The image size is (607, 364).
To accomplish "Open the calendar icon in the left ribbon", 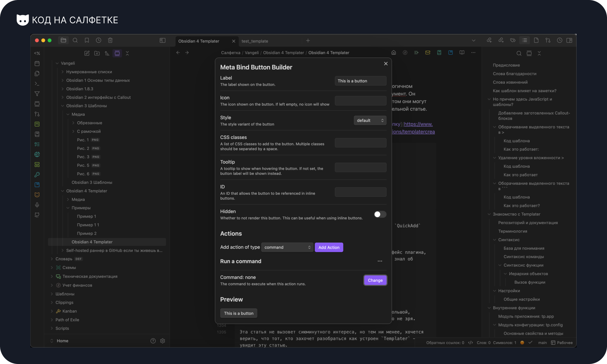I will point(37,64).
